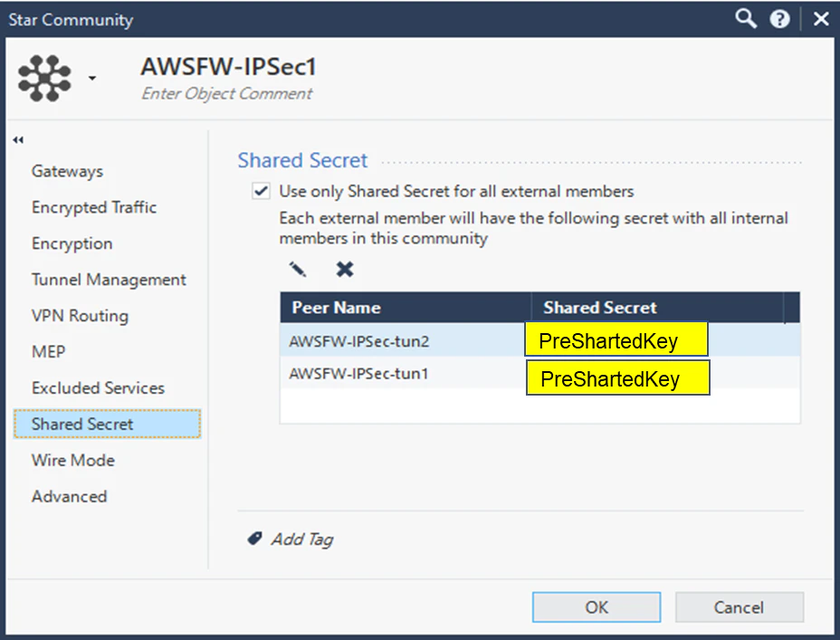Click the AWSFW-IPSec1 name field
This screenshot has height=640, width=840.
pos(229,67)
